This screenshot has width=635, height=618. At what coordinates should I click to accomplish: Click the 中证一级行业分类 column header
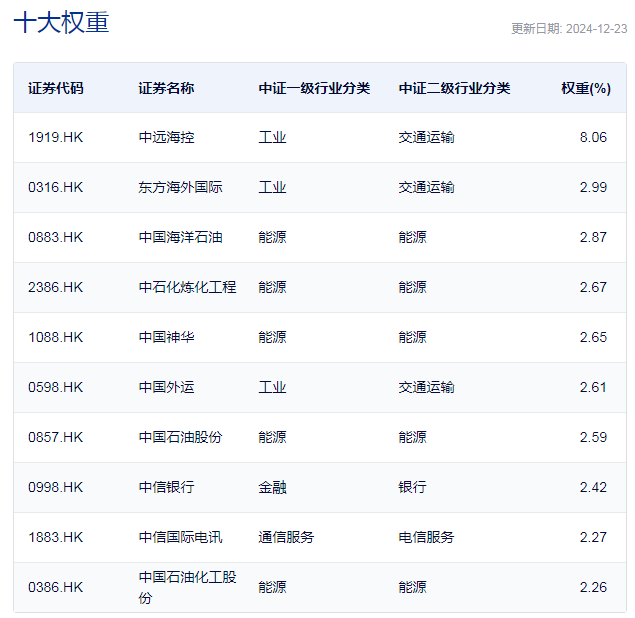[x=314, y=88]
